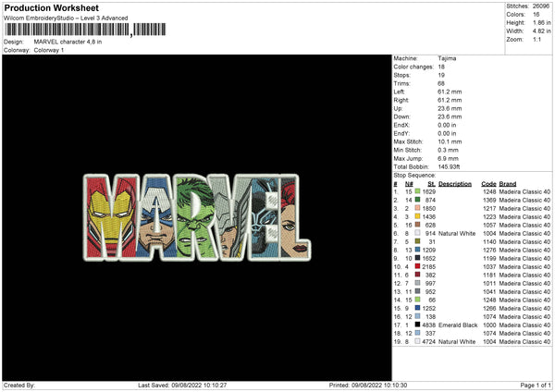
Task: Click the Colorway 1 value
Action: (49, 50)
